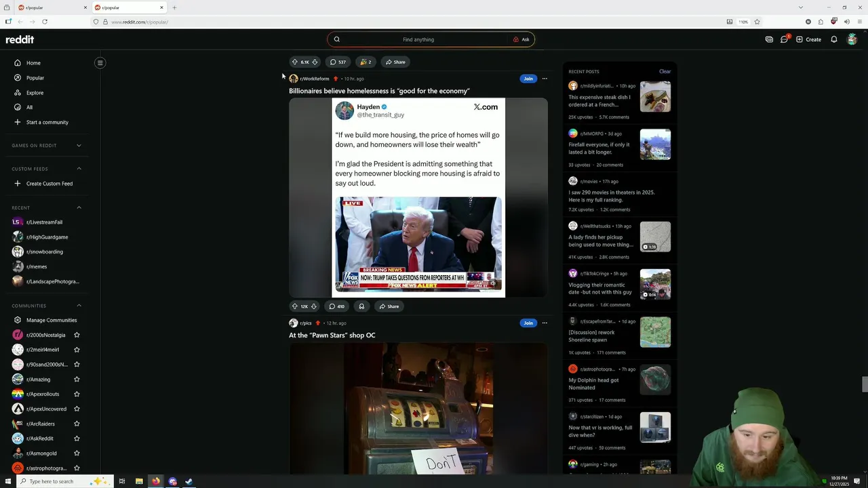The width and height of the screenshot is (868, 488).
Task: Favorite r/2000sNostalgia with its star
Action: (x=77, y=335)
